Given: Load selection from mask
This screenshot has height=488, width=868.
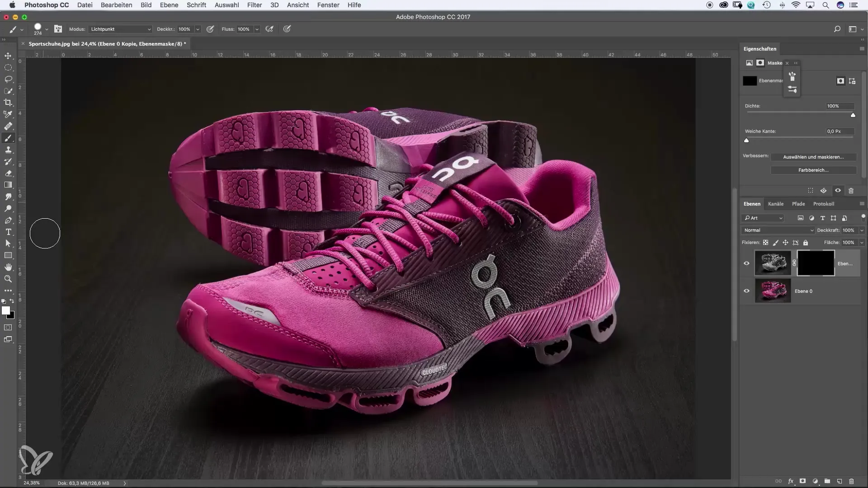Looking at the screenshot, I should tap(811, 191).
